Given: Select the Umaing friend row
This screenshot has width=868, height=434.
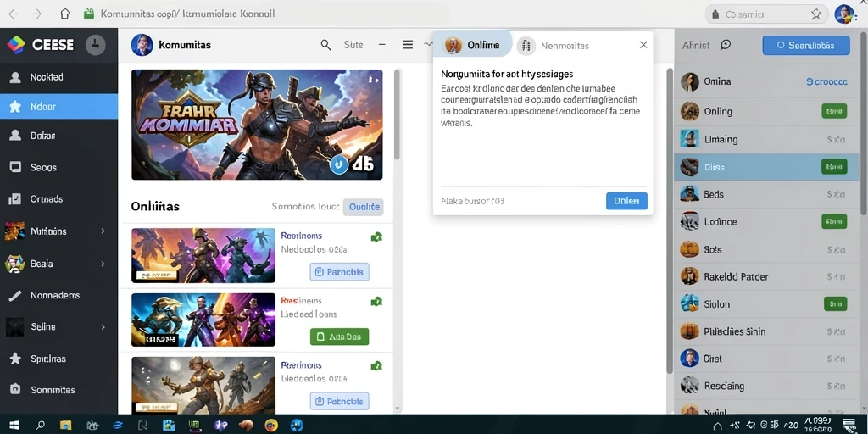Looking at the screenshot, I should 766,139.
